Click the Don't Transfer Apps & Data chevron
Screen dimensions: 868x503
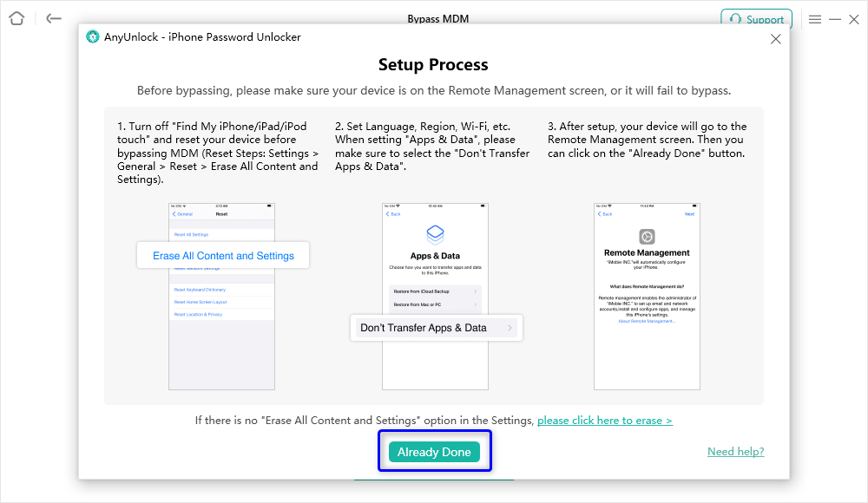[x=510, y=328]
